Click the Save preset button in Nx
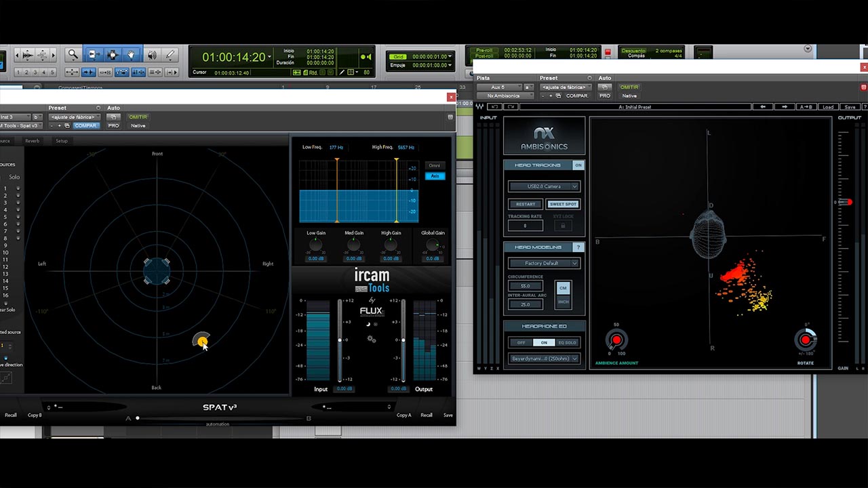868x488 pixels. [850, 106]
